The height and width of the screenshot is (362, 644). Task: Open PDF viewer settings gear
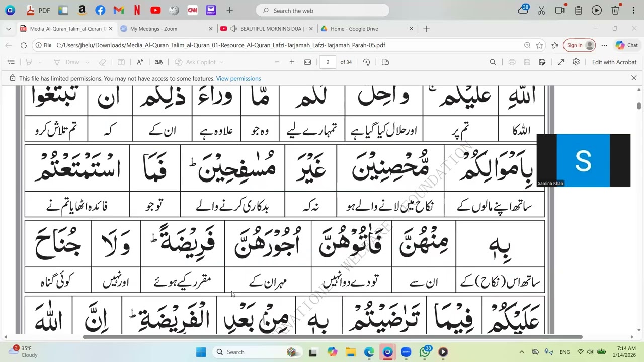click(x=576, y=62)
